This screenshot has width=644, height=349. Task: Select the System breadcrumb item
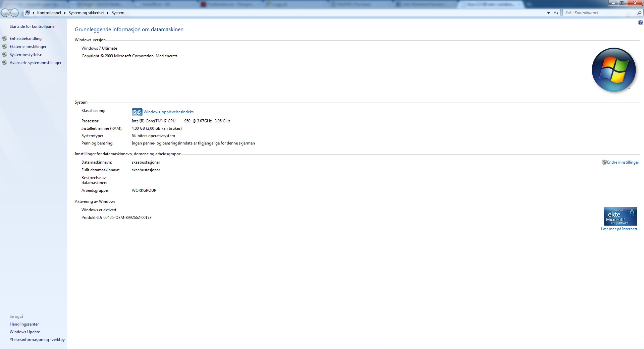coord(118,13)
